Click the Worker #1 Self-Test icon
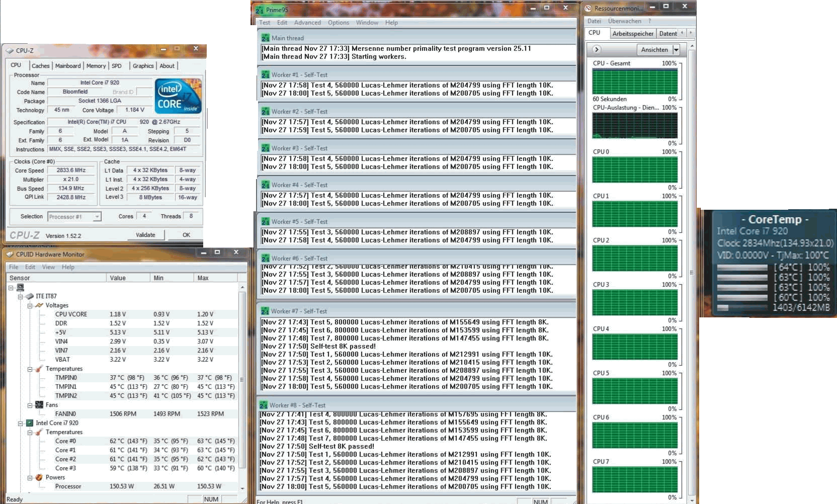 pyautogui.click(x=266, y=74)
